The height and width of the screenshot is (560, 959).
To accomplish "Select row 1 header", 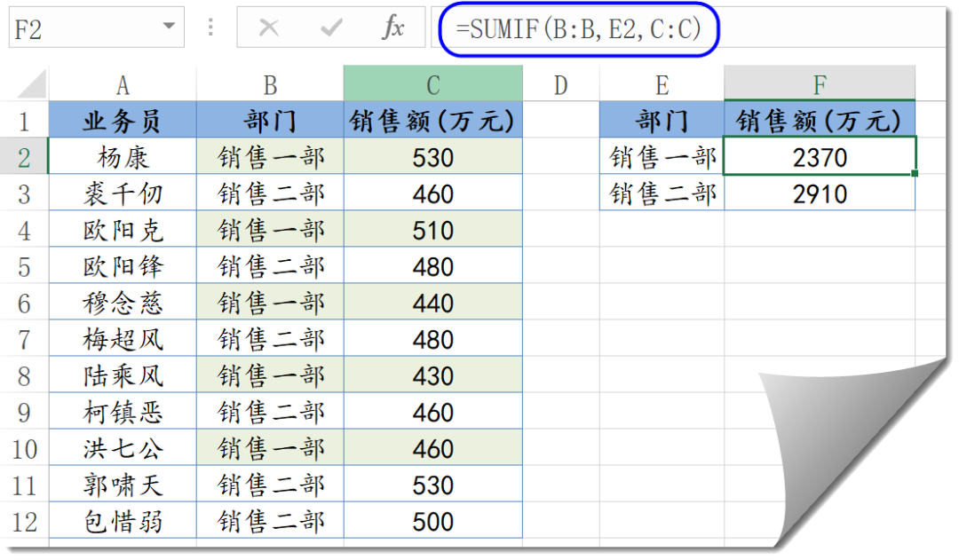I will click(24, 121).
